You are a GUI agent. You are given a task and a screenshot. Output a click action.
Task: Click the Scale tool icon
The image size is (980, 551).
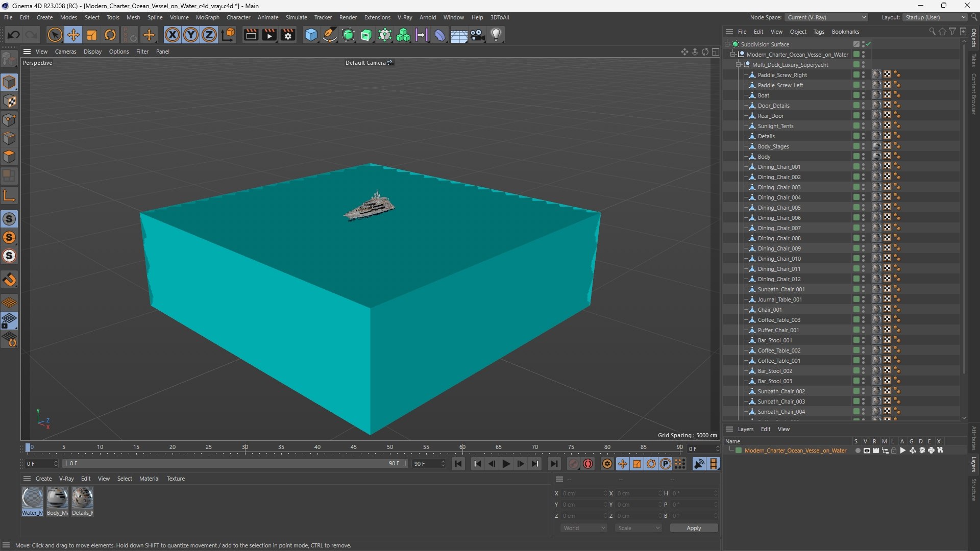pyautogui.click(x=92, y=35)
